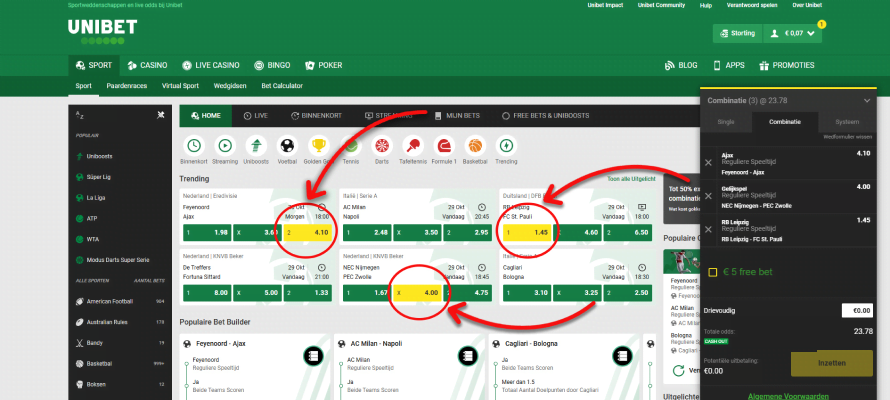This screenshot has width=890, height=400.
Task: Open Boksen in the sidebar
Action: click(x=120, y=384)
